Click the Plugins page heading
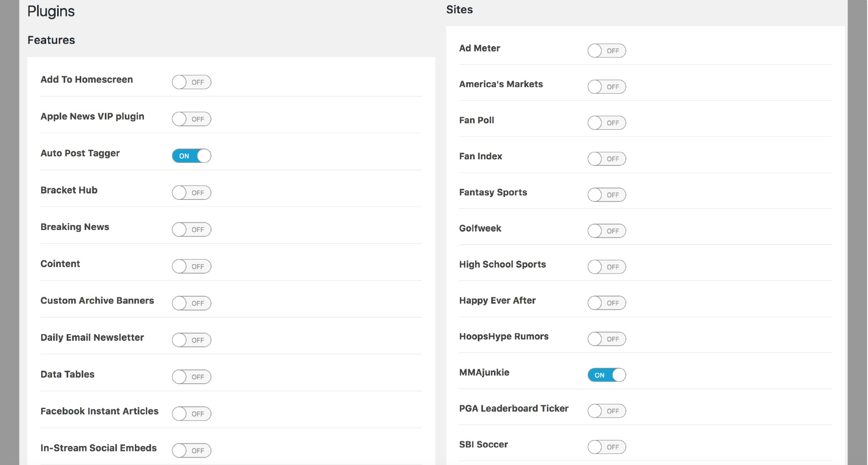 pos(51,12)
